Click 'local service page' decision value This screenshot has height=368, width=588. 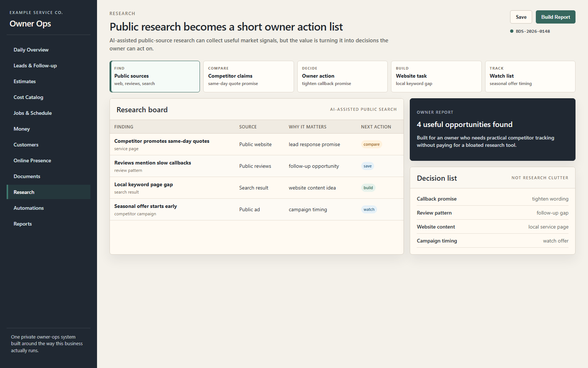(548, 227)
